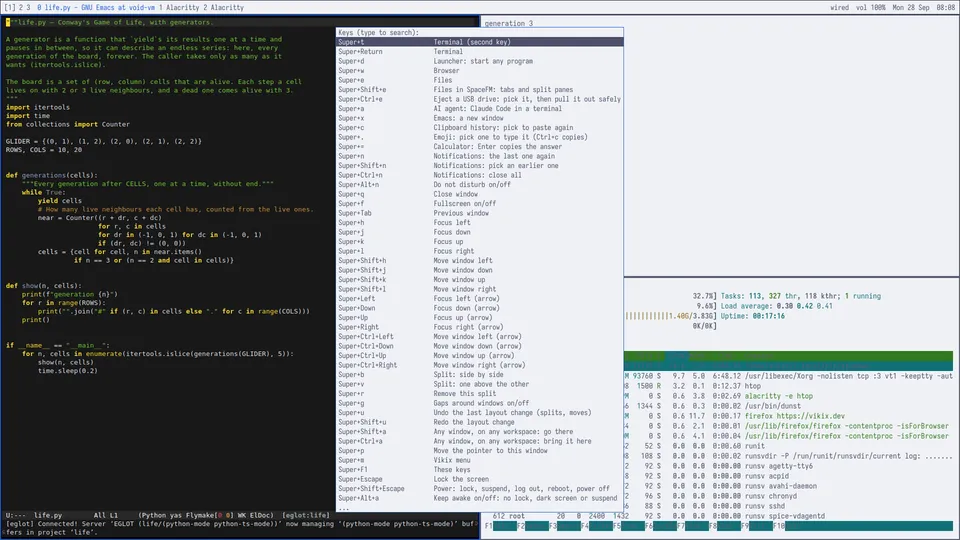
Task: Pick the Previous window entry
Action: click(x=480, y=213)
